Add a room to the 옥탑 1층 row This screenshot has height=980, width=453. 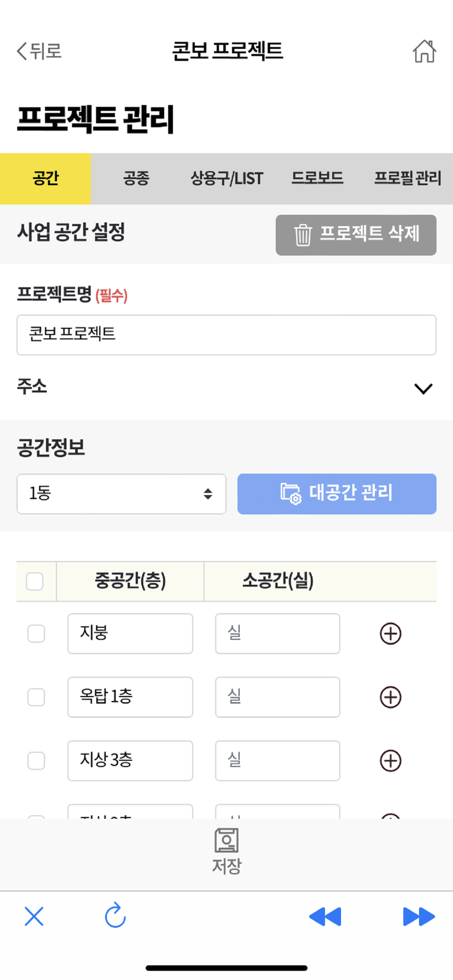pos(390,697)
